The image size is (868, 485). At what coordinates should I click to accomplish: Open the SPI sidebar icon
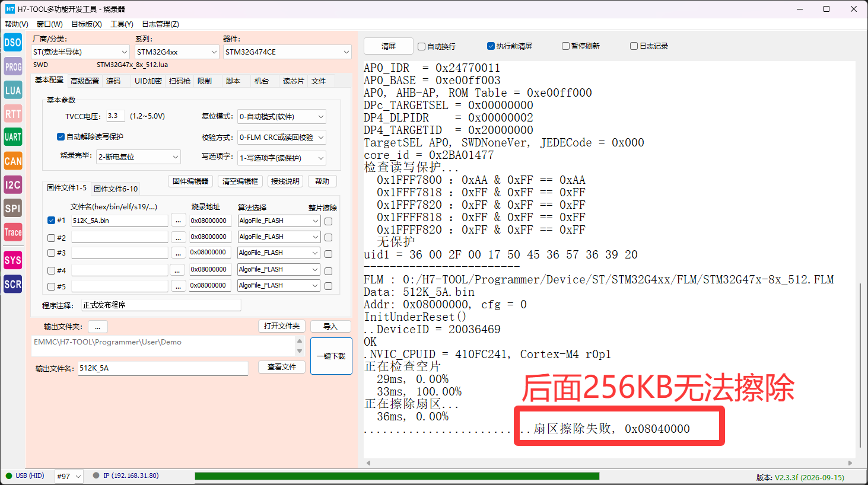(x=12, y=208)
